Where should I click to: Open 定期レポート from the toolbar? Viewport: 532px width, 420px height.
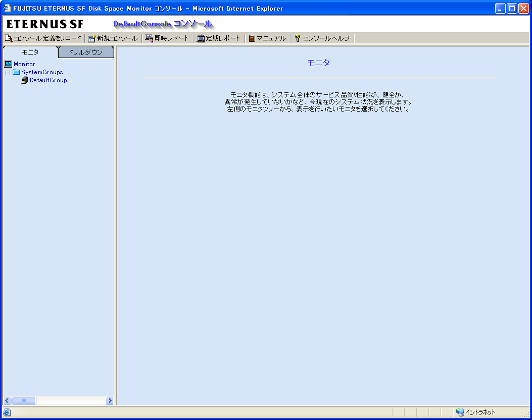[219, 38]
